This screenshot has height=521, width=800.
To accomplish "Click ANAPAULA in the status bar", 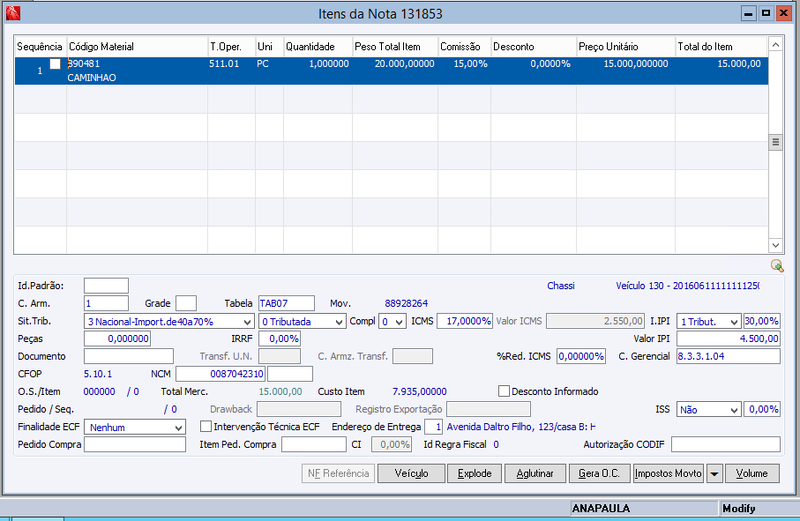I will [x=601, y=508].
